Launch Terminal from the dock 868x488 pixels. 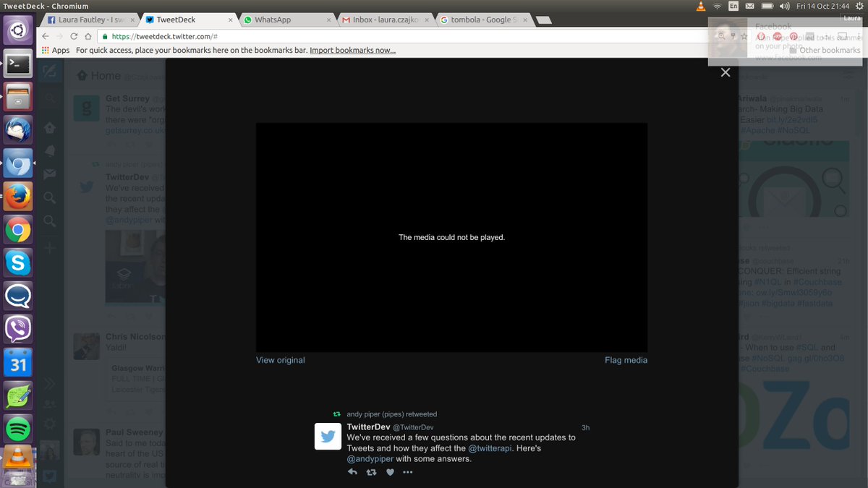point(17,64)
